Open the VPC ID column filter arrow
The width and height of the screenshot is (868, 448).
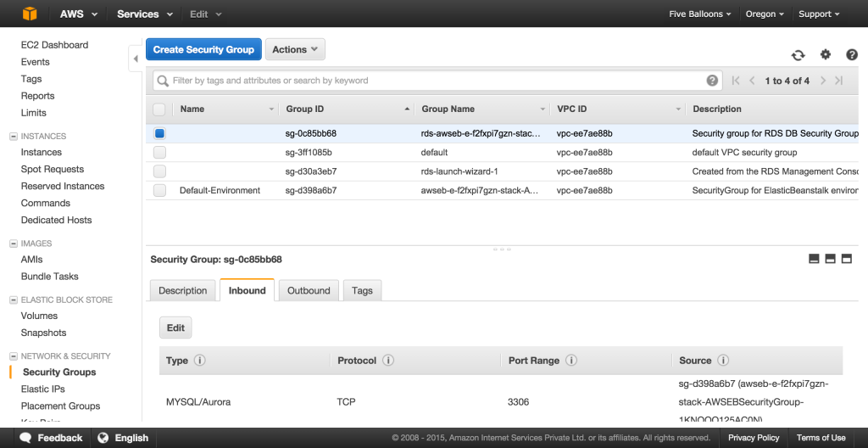coord(678,109)
